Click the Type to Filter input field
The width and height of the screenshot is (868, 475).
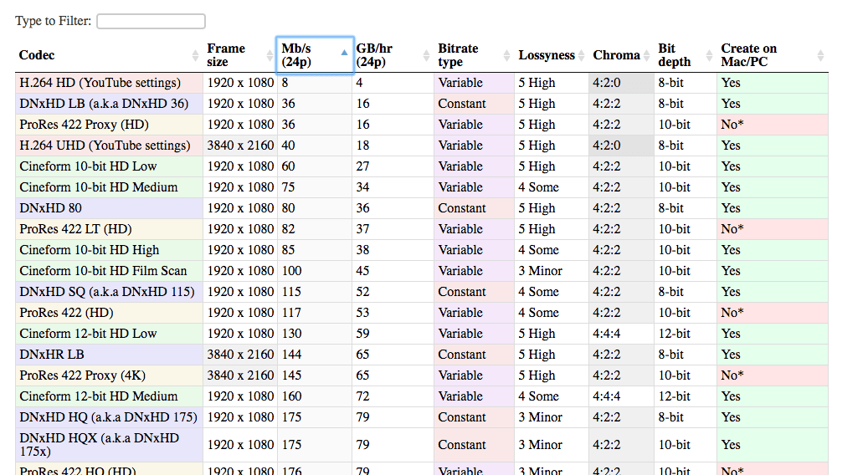coord(151,21)
